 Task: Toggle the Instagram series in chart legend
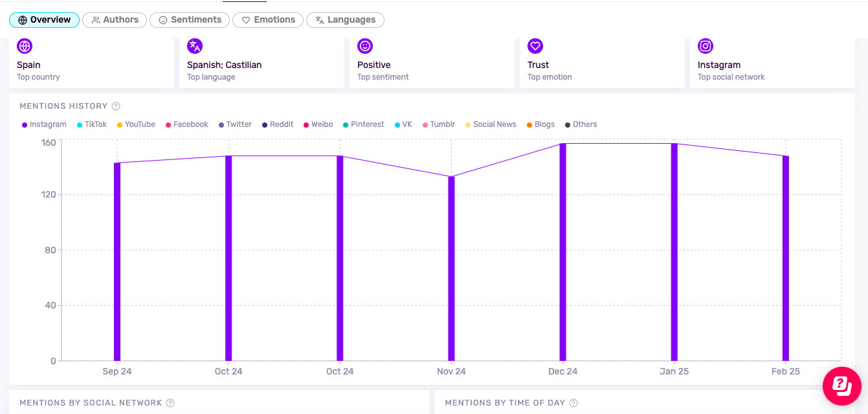44,124
